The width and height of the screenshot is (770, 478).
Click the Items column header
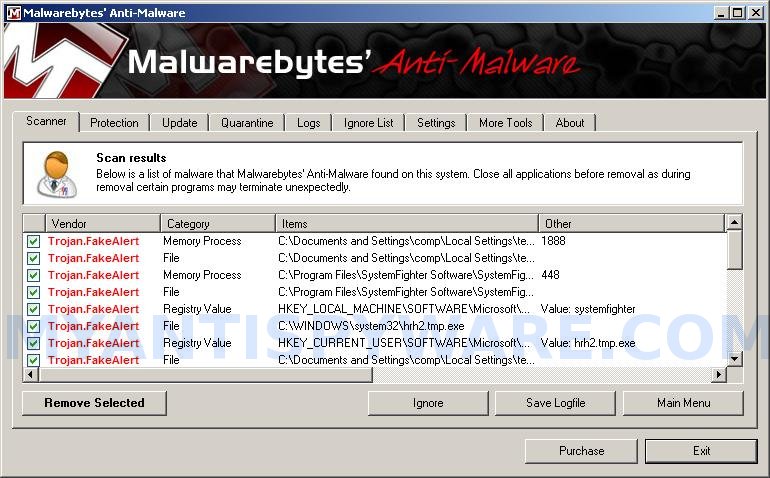point(407,224)
